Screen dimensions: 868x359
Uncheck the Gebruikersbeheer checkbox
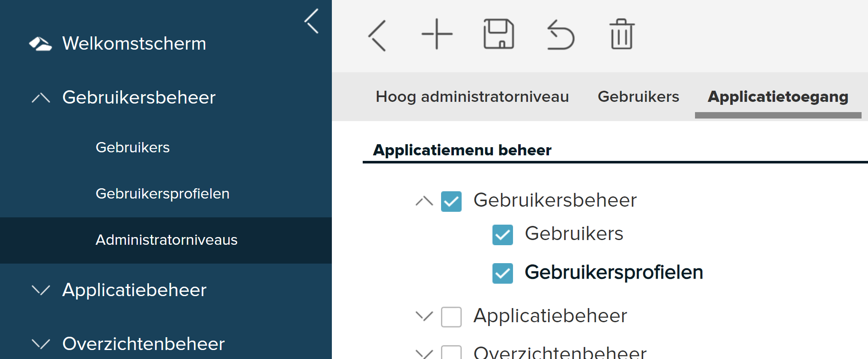(x=451, y=202)
